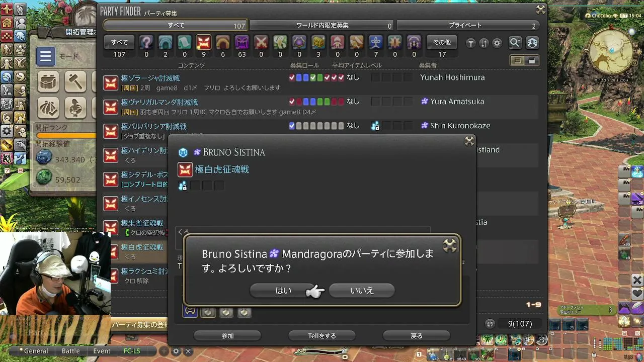Screen dimensions: 644x362
Task: Select the treasure chest category showing 3
Action: click(x=318, y=42)
